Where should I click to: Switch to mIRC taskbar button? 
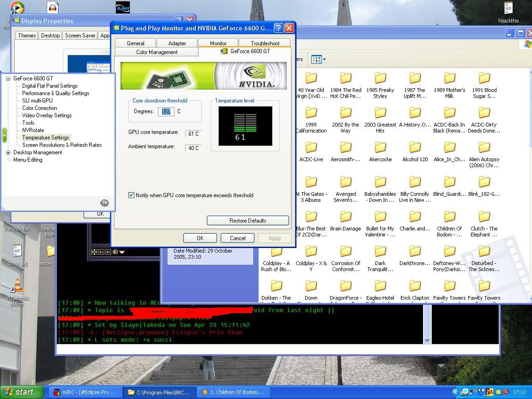[85, 392]
